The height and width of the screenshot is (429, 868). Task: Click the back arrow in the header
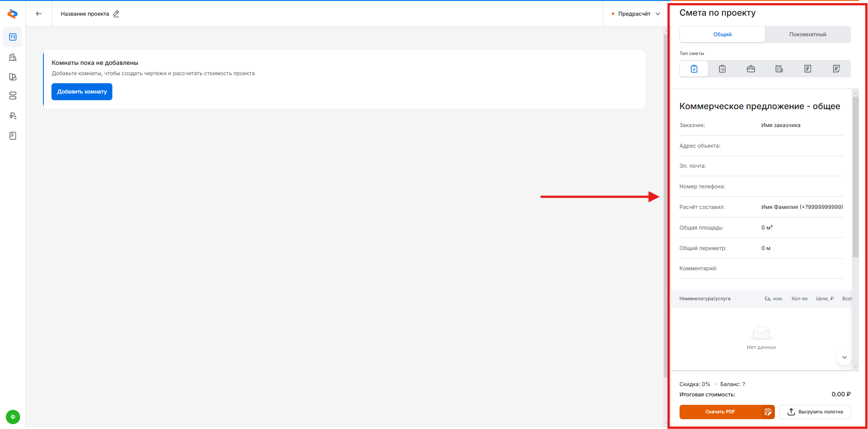point(39,14)
